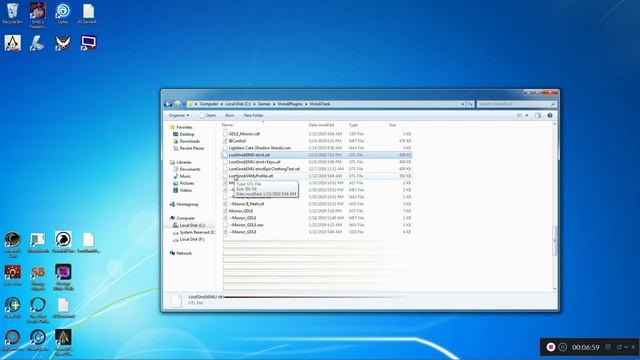The image size is (640, 360).
Task: Open the purple screen chat-bubble desktop shortcut
Action: (x=88, y=43)
